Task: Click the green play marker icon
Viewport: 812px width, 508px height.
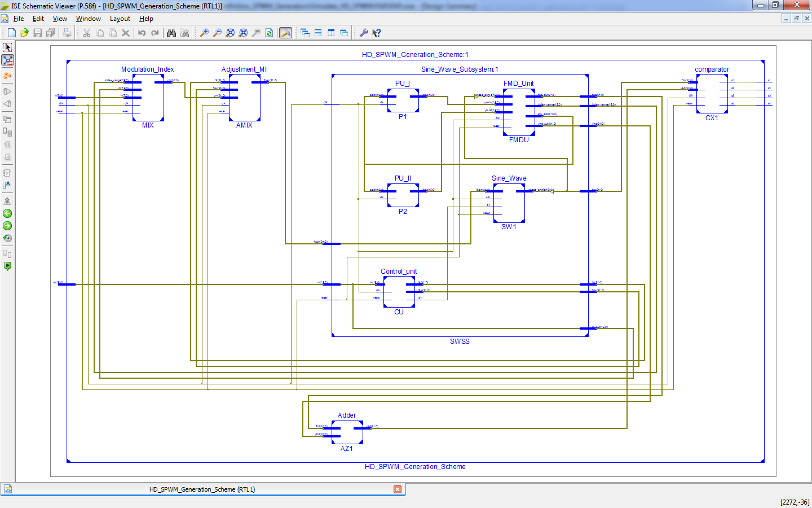Action: 7,266
